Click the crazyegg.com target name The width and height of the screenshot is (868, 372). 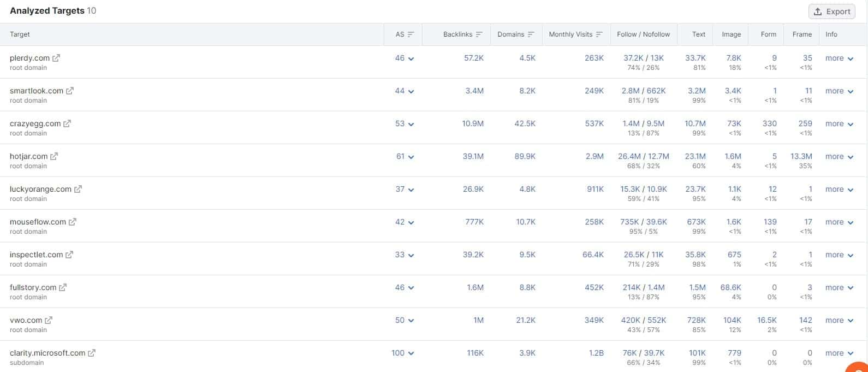pyautogui.click(x=35, y=123)
